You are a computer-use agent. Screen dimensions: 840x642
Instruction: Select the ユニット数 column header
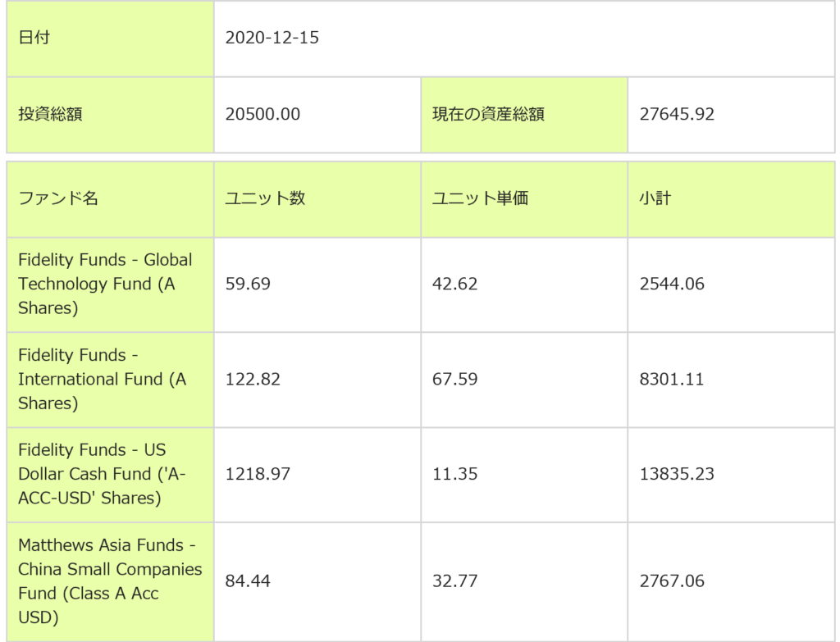[265, 198]
